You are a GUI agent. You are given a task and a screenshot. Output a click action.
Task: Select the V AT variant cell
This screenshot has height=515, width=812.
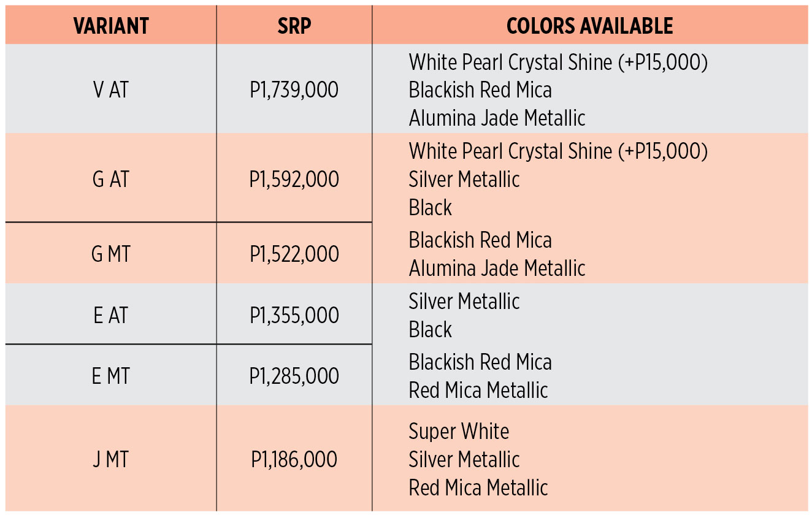click(111, 90)
